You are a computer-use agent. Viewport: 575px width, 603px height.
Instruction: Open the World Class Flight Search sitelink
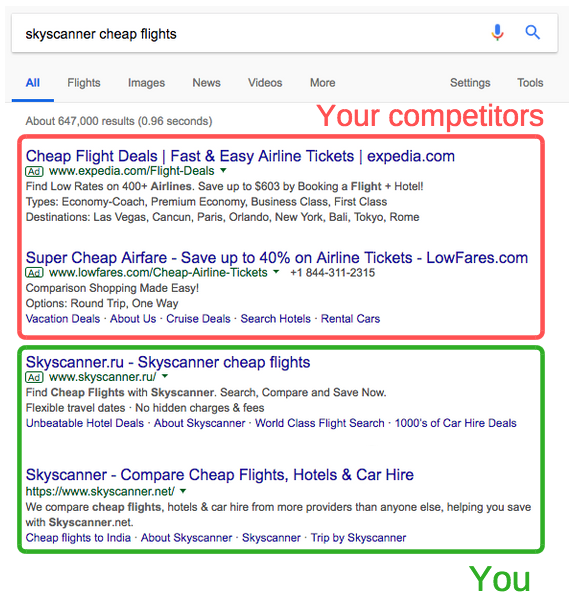click(x=320, y=423)
